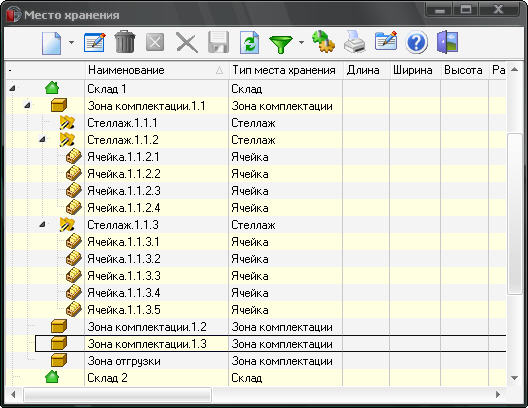
Task: Sort by the Наименование column header
Action: pyautogui.click(x=157, y=70)
